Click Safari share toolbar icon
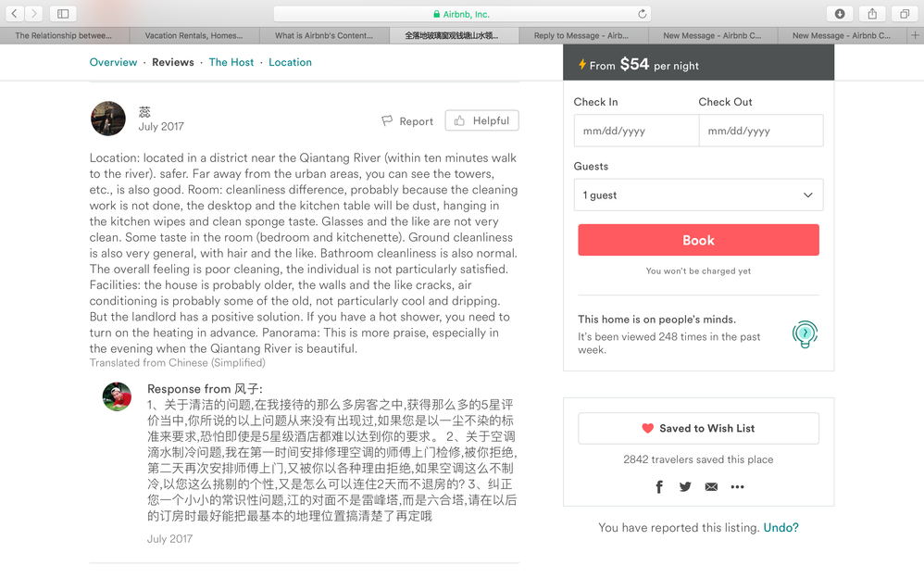924x578 pixels. [872, 14]
